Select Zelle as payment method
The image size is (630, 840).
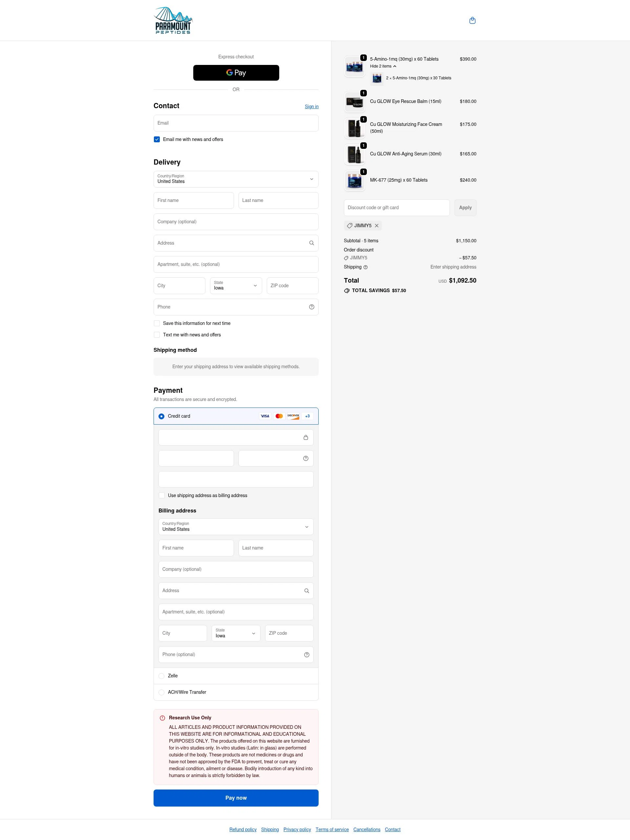click(x=161, y=676)
